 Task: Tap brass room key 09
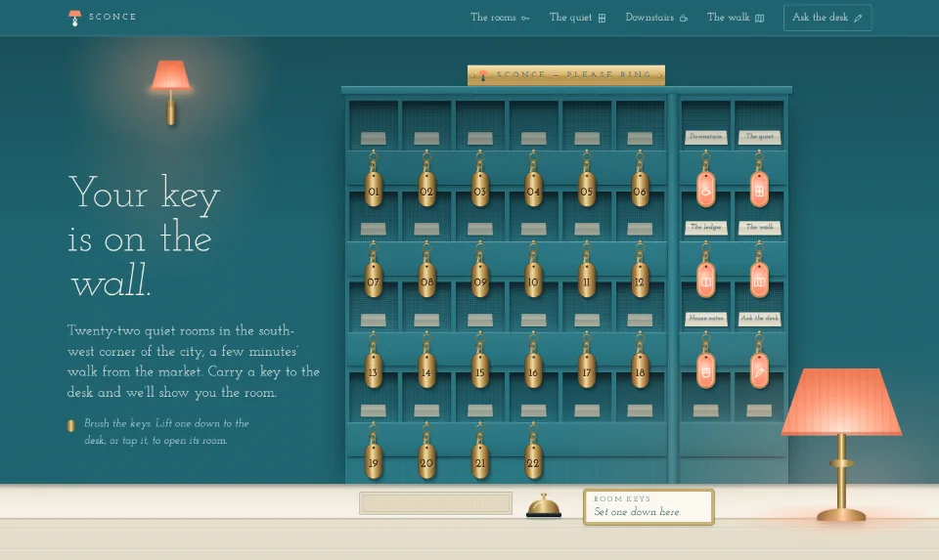click(x=479, y=280)
